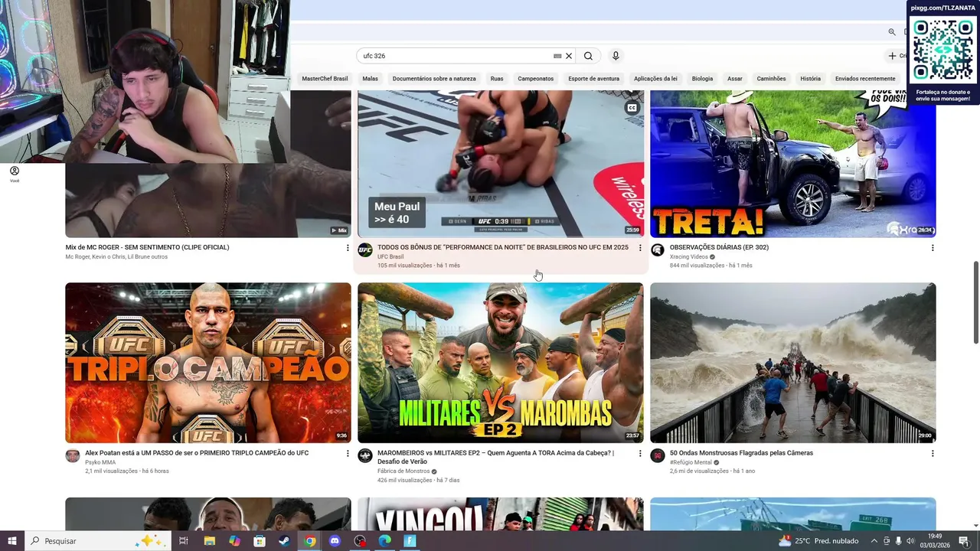This screenshot has height=551, width=980.
Task: Open the UFC Brasil channel avatar
Action: [365, 250]
